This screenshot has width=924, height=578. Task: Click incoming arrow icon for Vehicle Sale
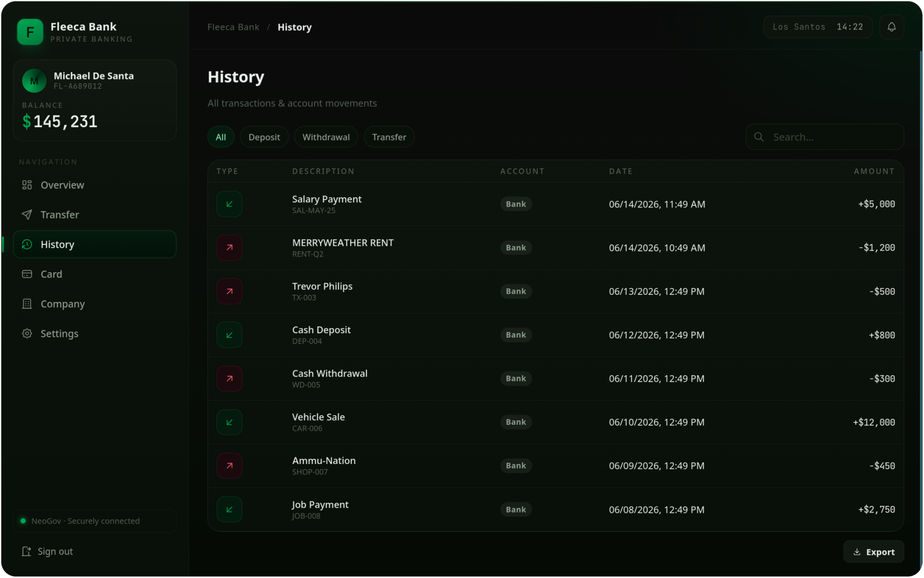(x=229, y=422)
